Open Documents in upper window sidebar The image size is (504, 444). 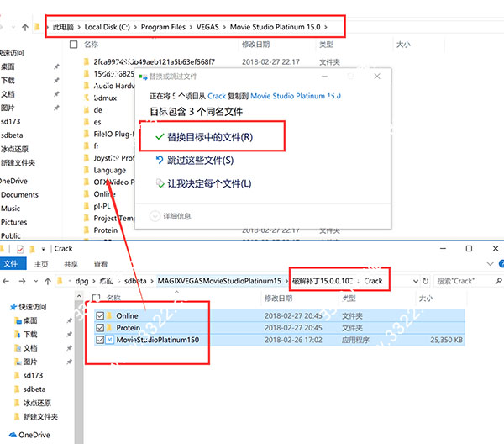(x=19, y=194)
